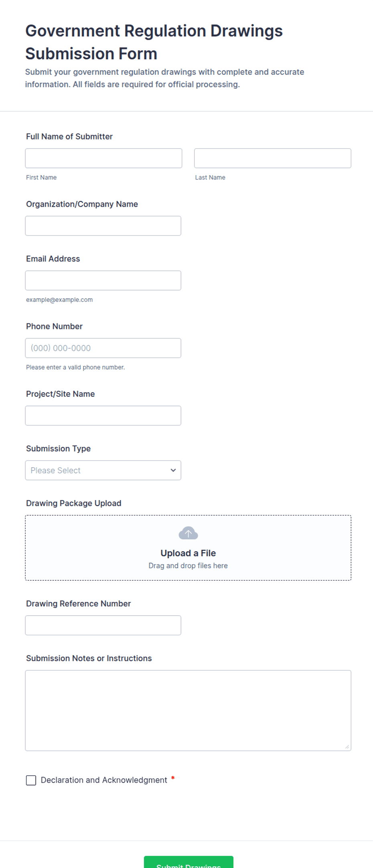Click the Declaration and Acknowledgment label
The image size is (373, 868).
pyautogui.click(x=104, y=780)
